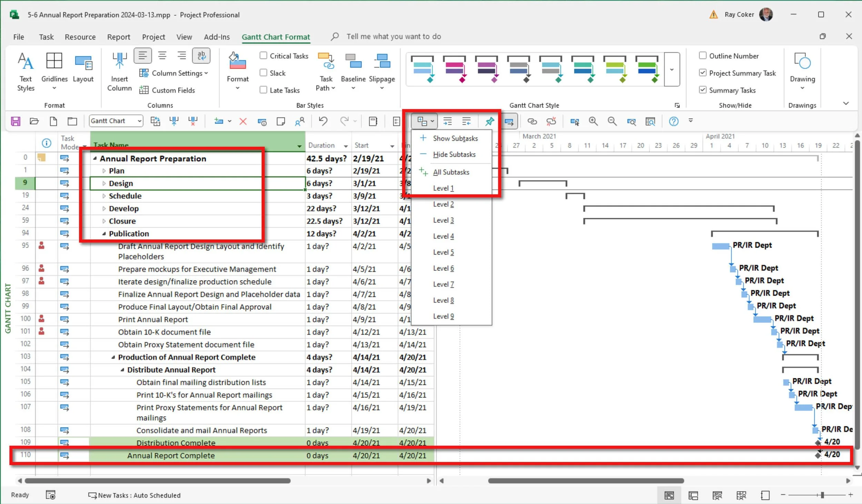Select the Duration cell of Develop
The width and height of the screenshot is (862, 504).
[x=328, y=209]
